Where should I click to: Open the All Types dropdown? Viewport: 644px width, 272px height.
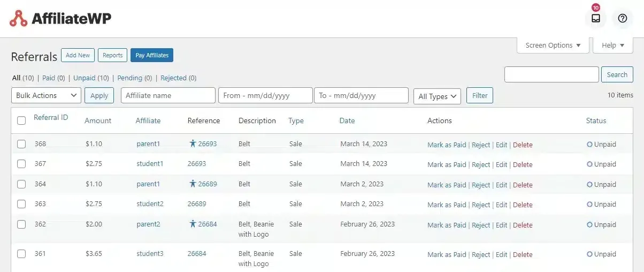[x=437, y=96]
